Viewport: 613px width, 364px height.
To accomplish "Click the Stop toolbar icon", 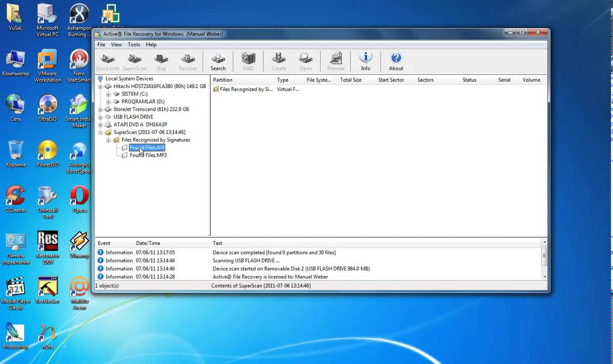I will pos(161,62).
